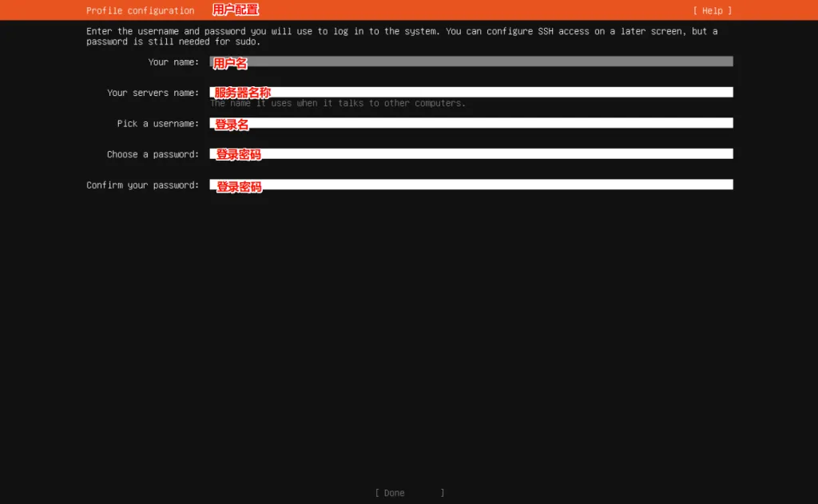Click 登录密码 annotation in Choose a password row
The width and height of the screenshot is (818, 504).
[x=238, y=154]
